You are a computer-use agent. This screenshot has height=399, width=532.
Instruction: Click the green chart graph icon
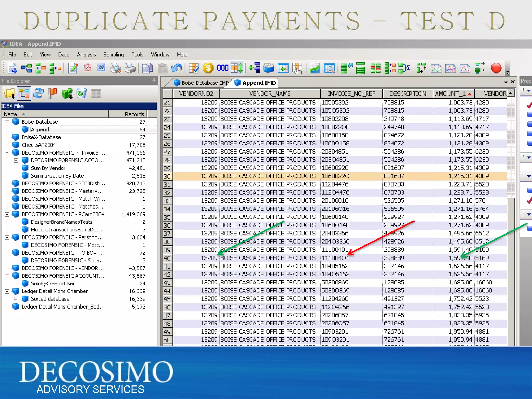[x=315, y=68]
